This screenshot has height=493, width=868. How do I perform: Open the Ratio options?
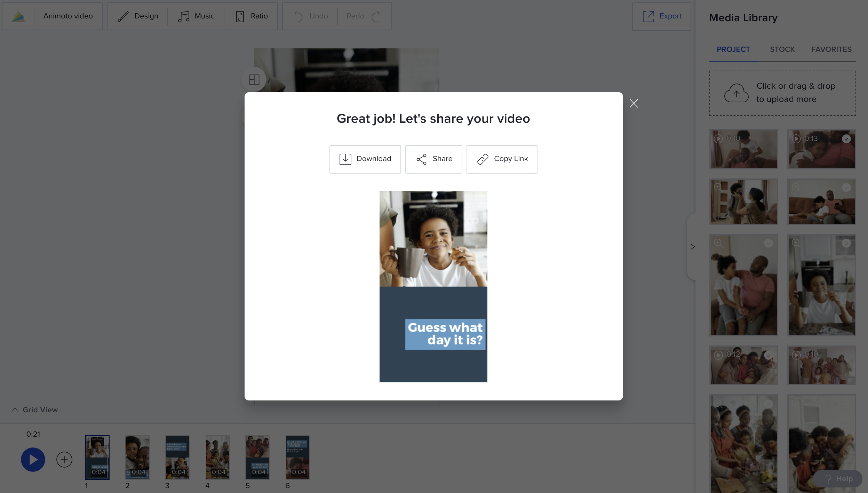tap(252, 16)
